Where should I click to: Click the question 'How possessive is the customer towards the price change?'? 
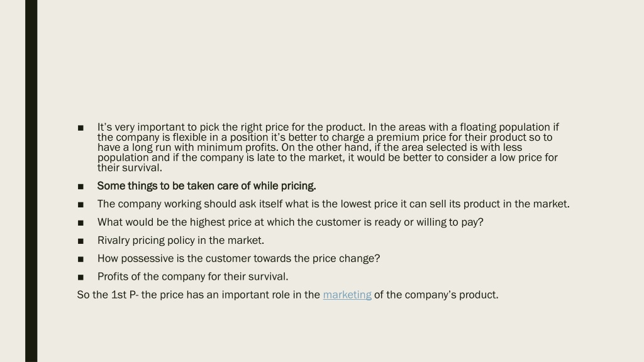click(x=238, y=258)
